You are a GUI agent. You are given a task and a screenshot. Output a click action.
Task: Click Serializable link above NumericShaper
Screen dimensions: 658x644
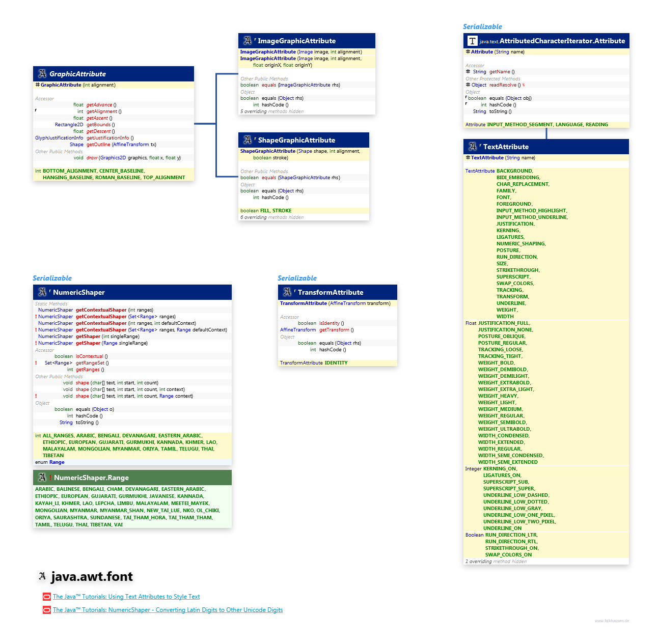coord(52,278)
